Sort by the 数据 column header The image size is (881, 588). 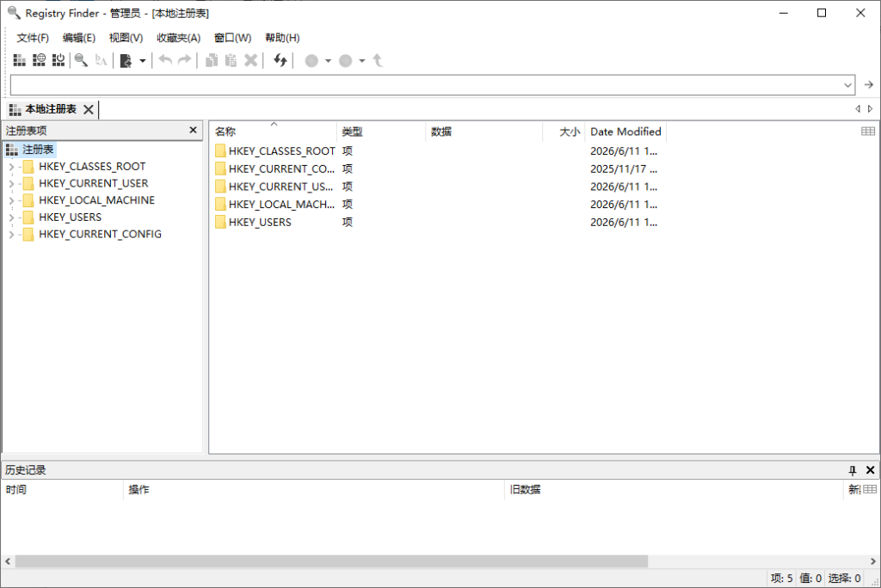tap(484, 132)
